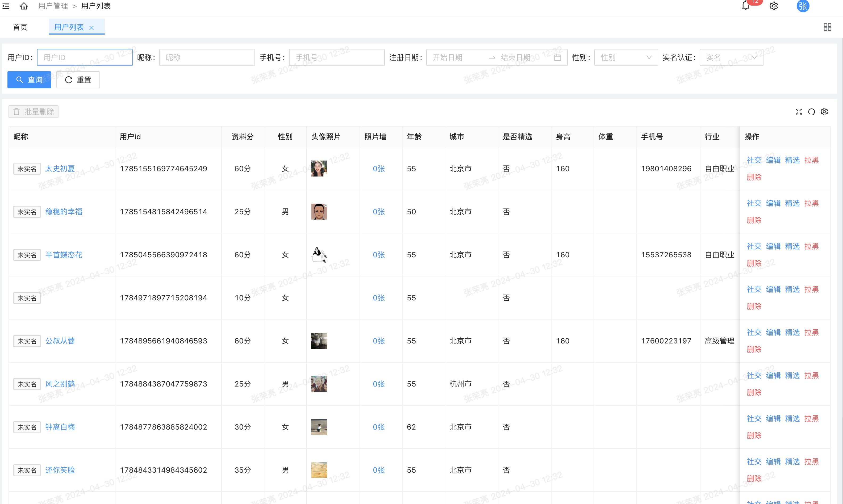Close the 用户列表 tab

[91, 28]
